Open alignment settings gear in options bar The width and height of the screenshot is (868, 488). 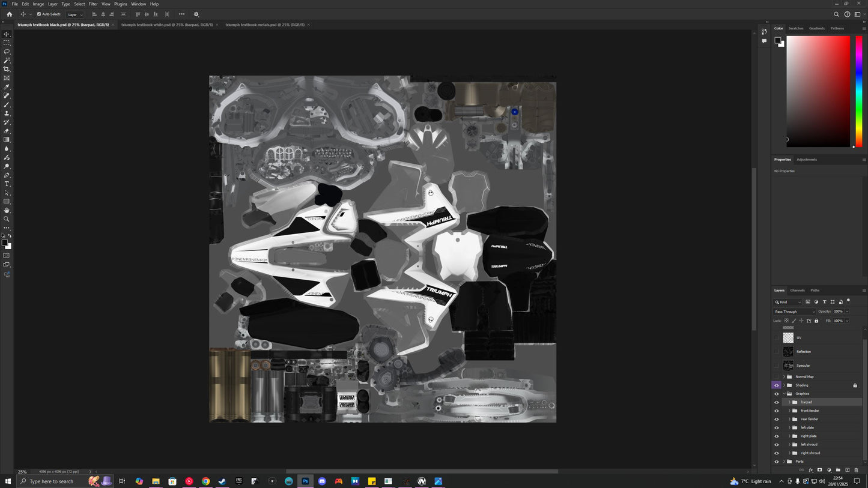tap(196, 14)
